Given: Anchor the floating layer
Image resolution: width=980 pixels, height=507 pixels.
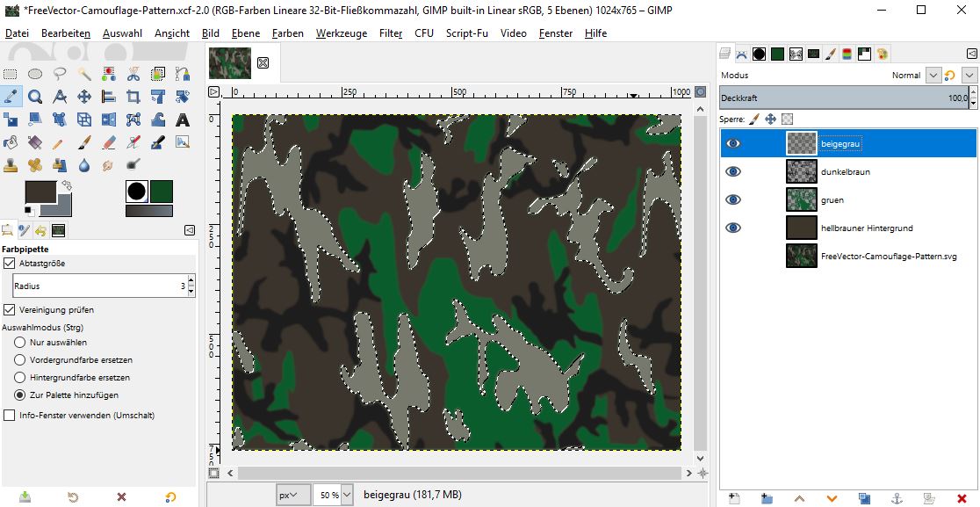Looking at the screenshot, I should pos(897,498).
